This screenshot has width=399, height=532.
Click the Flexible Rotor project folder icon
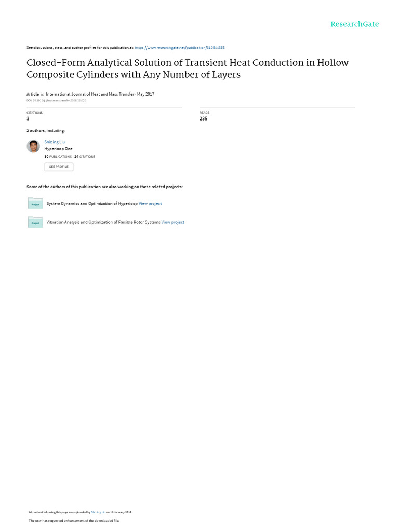tap(35, 222)
